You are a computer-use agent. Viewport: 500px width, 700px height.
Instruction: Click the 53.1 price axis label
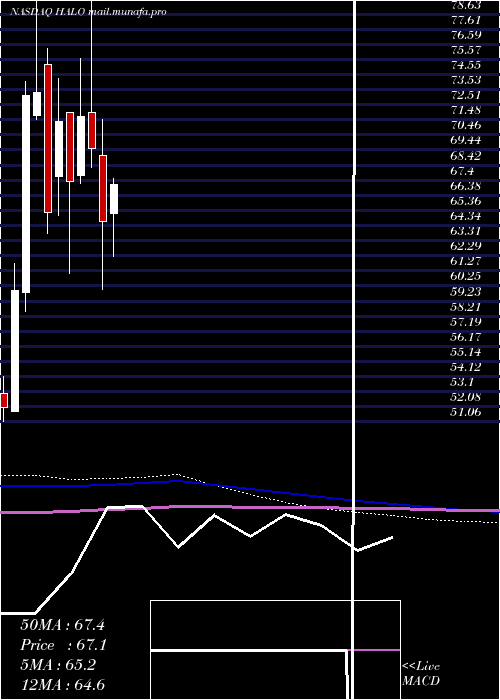click(x=462, y=382)
